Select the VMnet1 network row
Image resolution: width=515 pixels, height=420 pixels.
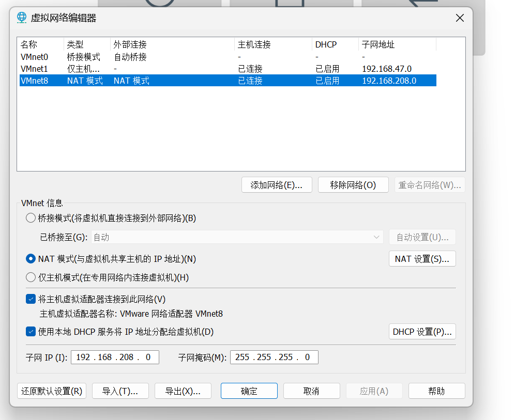pos(34,69)
